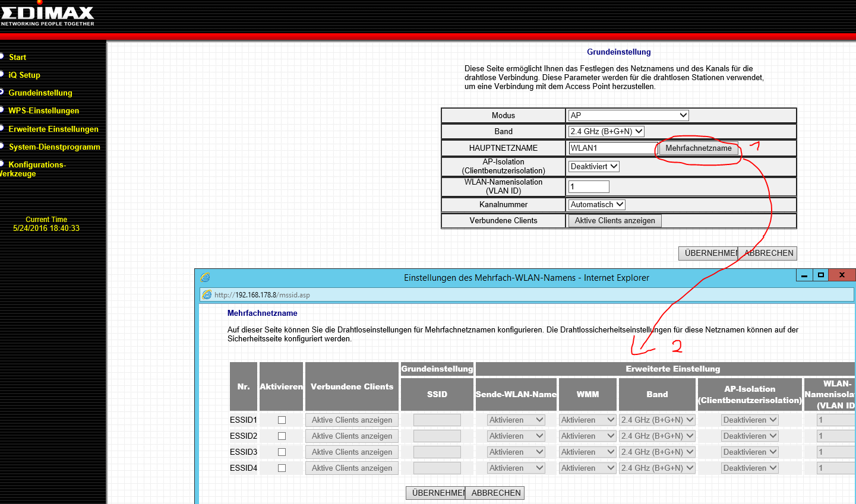Viewport: 856px width, 504px height.
Task: Open ESSID1 WMM dropdown
Action: [x=587, y=420]
